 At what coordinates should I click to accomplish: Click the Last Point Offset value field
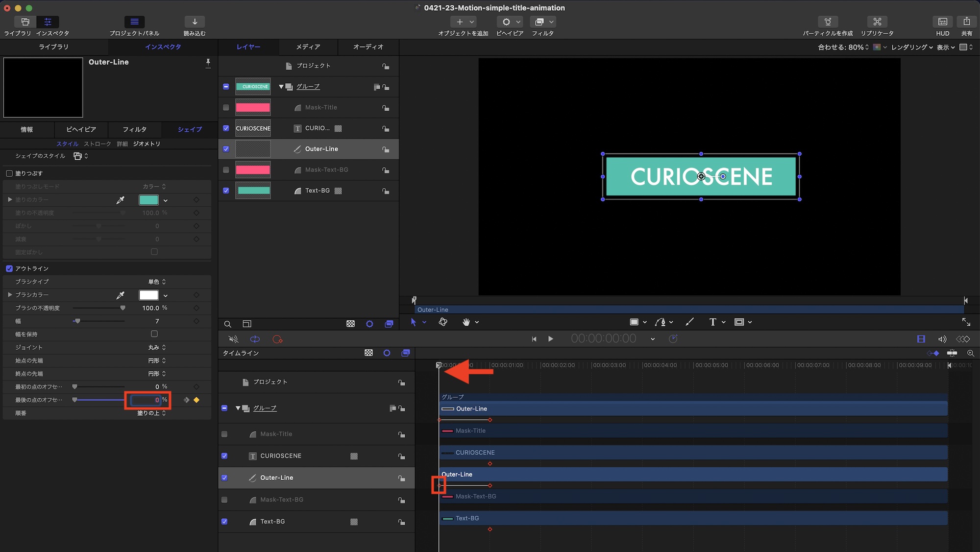[146, 400]
